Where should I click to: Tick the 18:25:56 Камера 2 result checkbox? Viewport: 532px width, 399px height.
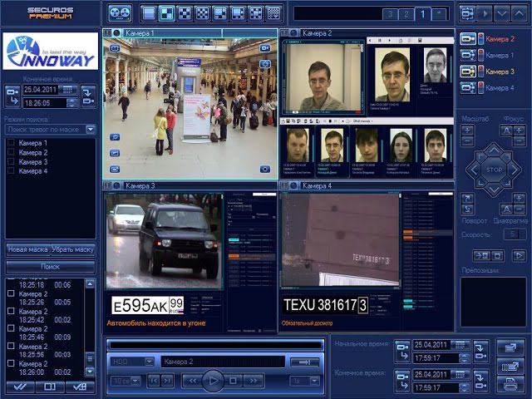point(11,346)
